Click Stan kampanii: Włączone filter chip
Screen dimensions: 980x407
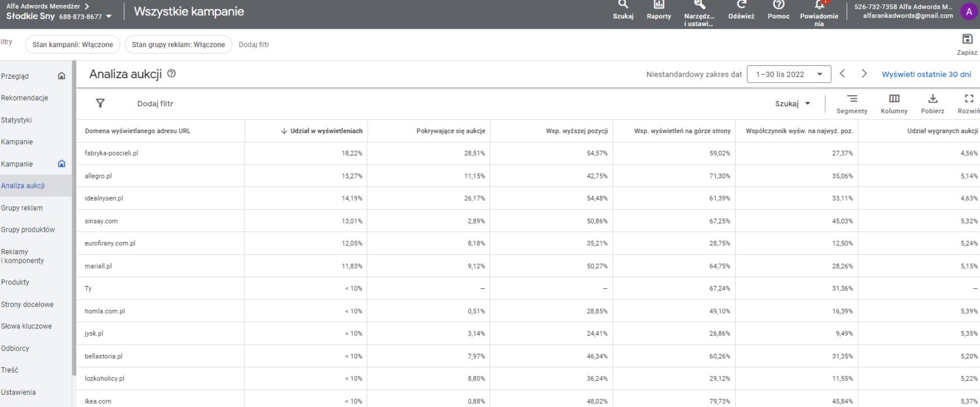click(73, 45)
